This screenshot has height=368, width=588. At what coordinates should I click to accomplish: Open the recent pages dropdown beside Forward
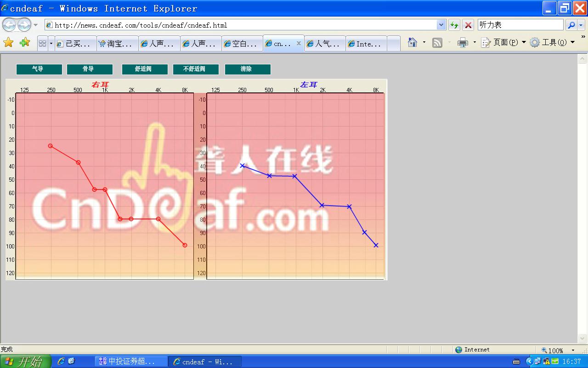tap(36, 25)
